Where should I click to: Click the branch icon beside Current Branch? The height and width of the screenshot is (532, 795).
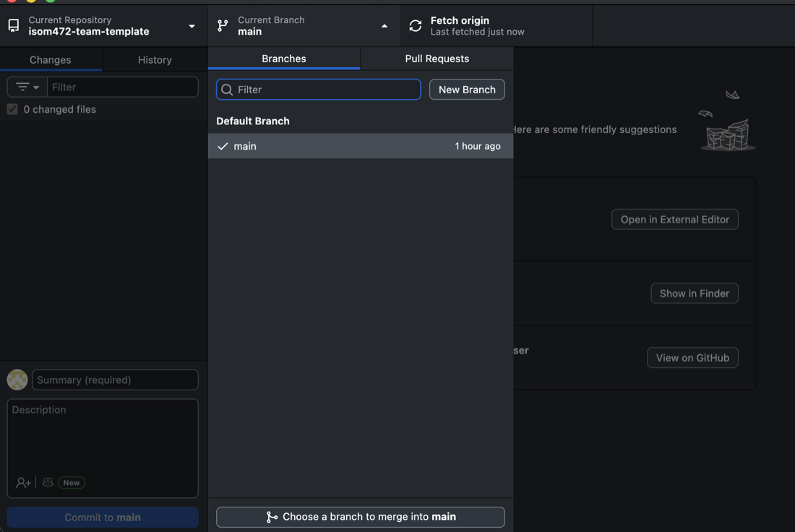[x=223, y=26]
